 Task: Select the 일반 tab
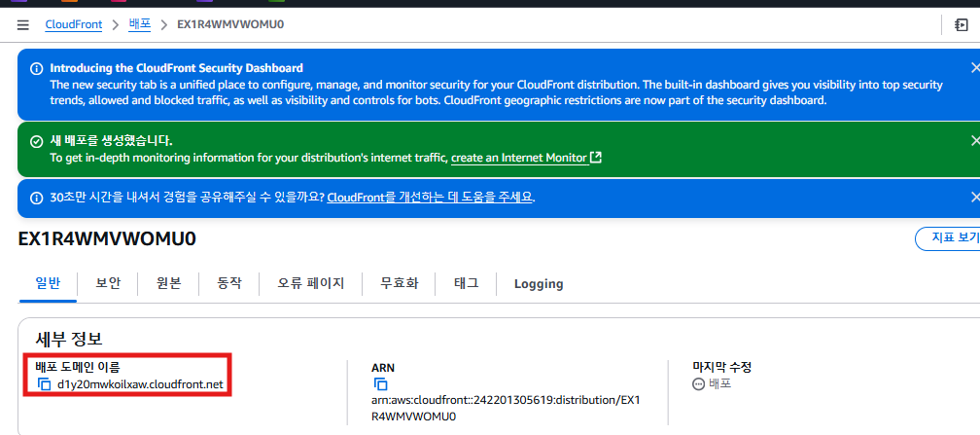(x=48, y=283)
